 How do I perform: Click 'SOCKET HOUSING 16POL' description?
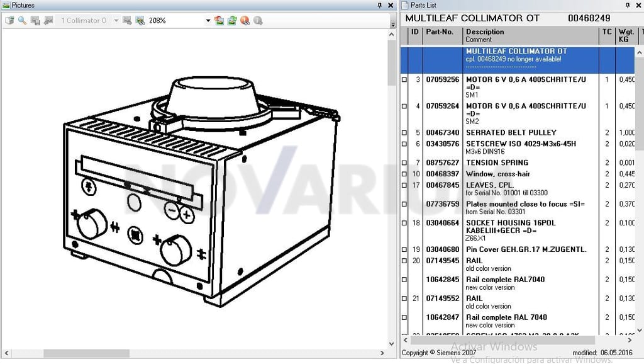[x=511, y=223]
